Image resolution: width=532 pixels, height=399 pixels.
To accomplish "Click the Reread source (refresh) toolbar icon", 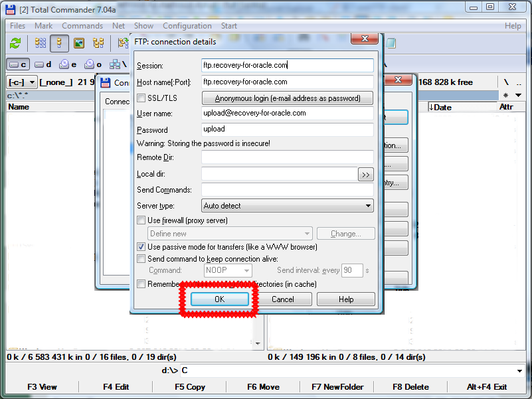I will point(15,43).
